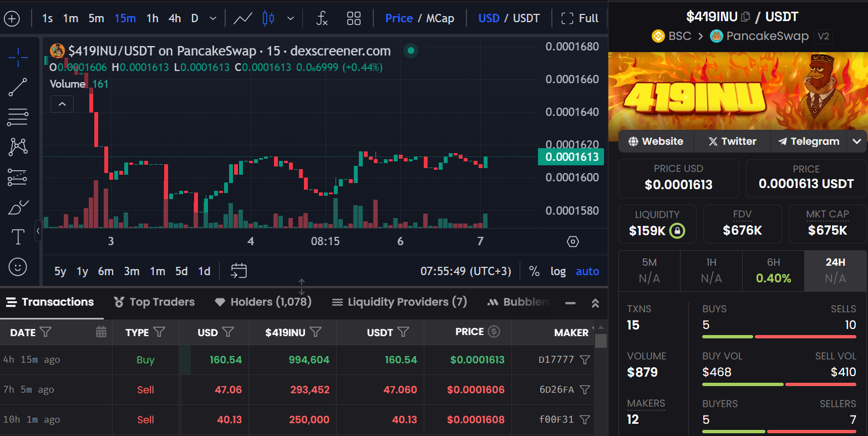Open the go-to-date calendar icon
Screen dimensions: 868x436
pyautogui.click(x=238, y=271)
